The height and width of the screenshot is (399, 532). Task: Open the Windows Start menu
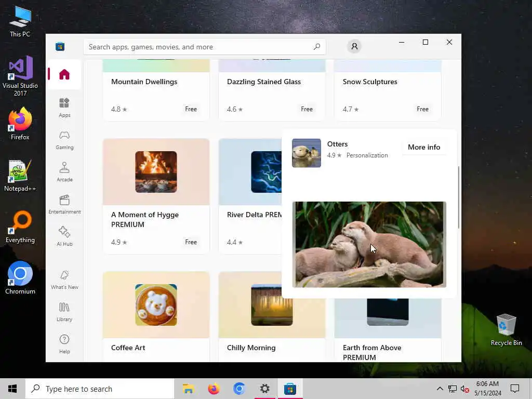point(12,389)
